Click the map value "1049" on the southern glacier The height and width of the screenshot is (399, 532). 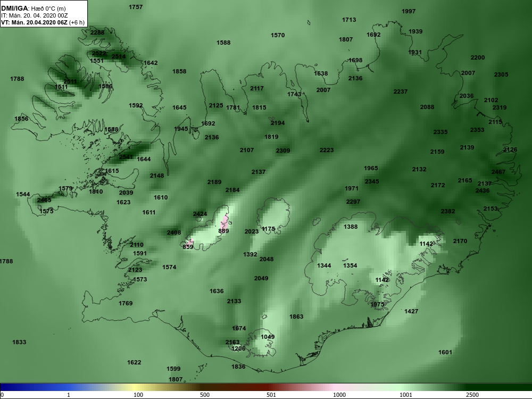tap(268, 337)
